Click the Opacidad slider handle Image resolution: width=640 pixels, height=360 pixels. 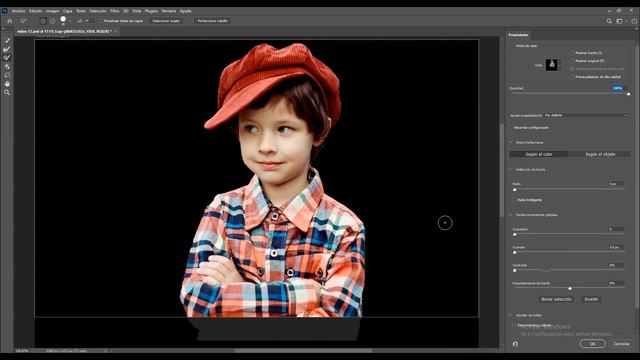[629, 94]
